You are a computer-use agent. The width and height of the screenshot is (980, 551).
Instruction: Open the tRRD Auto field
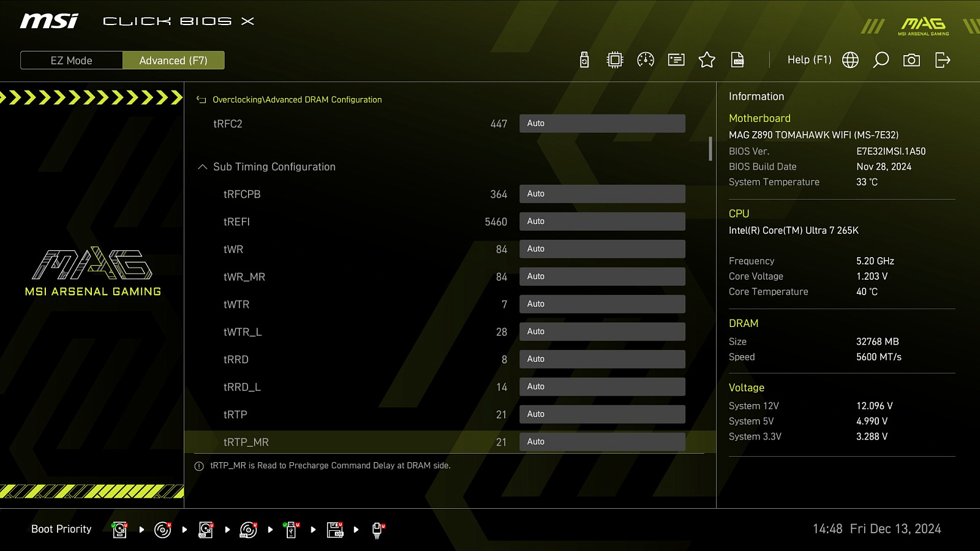point(602,359)
